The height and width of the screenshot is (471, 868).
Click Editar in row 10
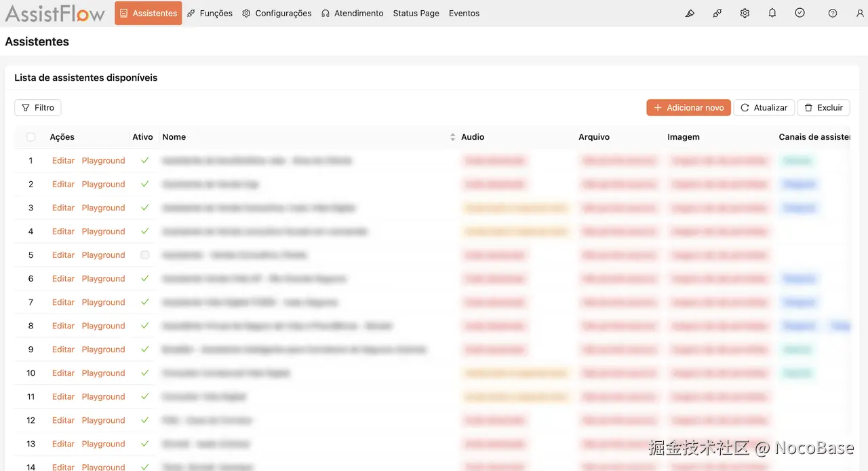coord(63,373)
